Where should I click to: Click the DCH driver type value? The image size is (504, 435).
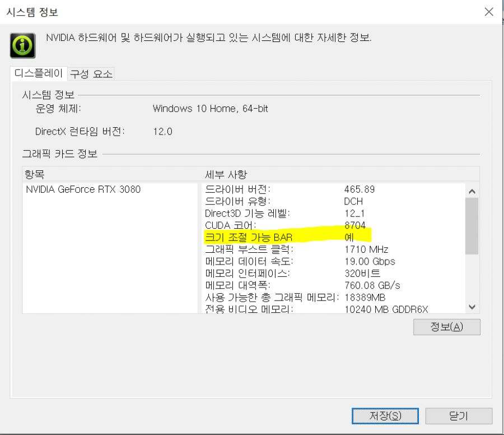point(353,201)
